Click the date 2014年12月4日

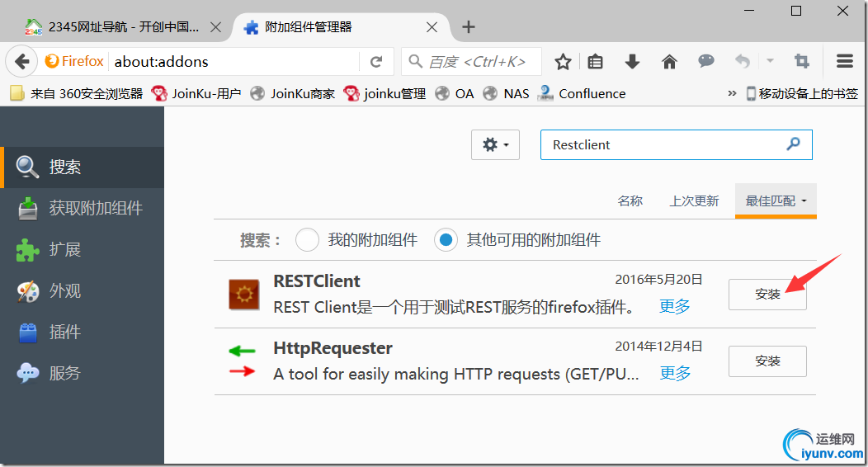click(x=658, y=347)
